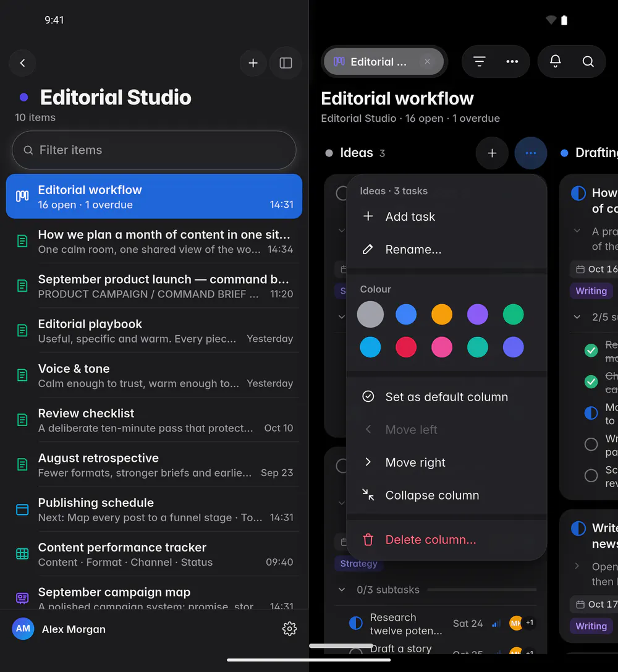Open settings gear next to Alex Morgan
618x672 pixels.
coord(289,629)
